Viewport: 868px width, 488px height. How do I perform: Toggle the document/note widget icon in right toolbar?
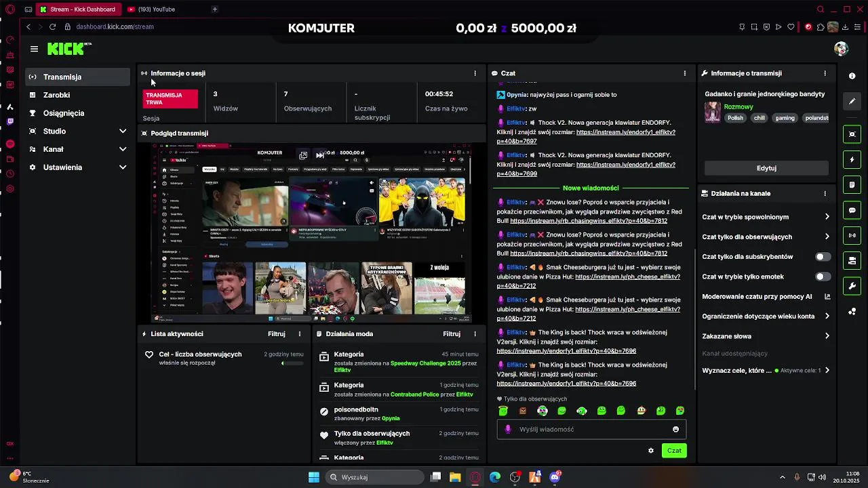tap(852, 185)
